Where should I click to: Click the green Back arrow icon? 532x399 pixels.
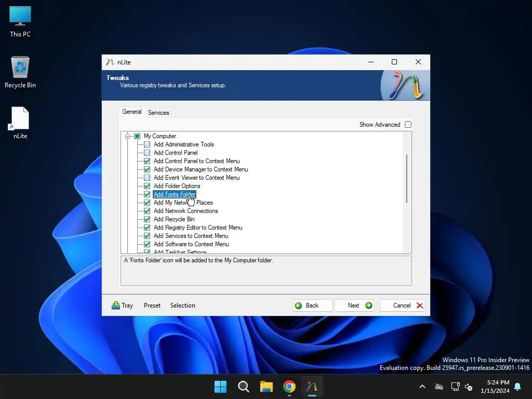298,305
